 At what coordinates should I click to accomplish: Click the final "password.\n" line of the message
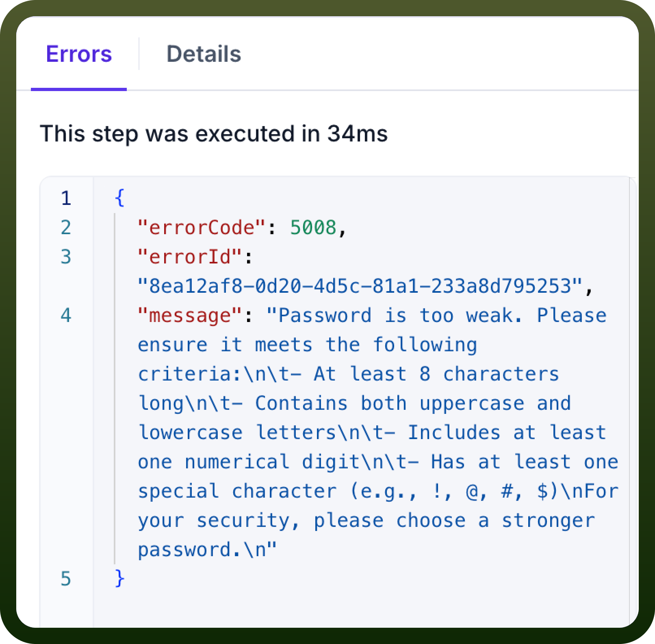[207, 550]
